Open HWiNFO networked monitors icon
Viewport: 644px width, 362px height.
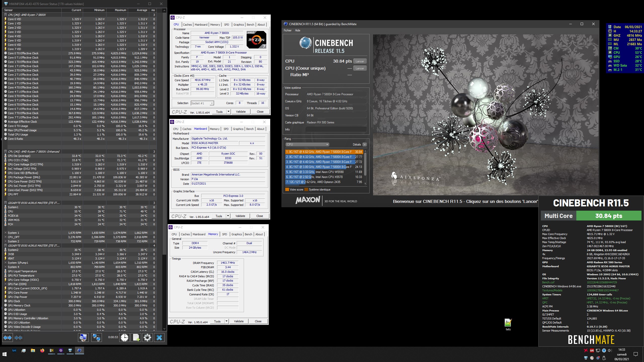96,338
